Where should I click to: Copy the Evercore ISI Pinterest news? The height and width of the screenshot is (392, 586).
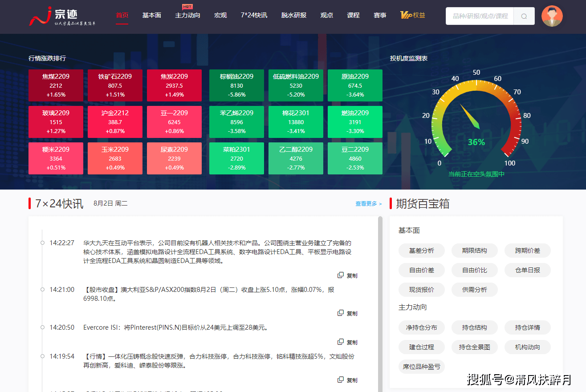click(x=347, y=342)
